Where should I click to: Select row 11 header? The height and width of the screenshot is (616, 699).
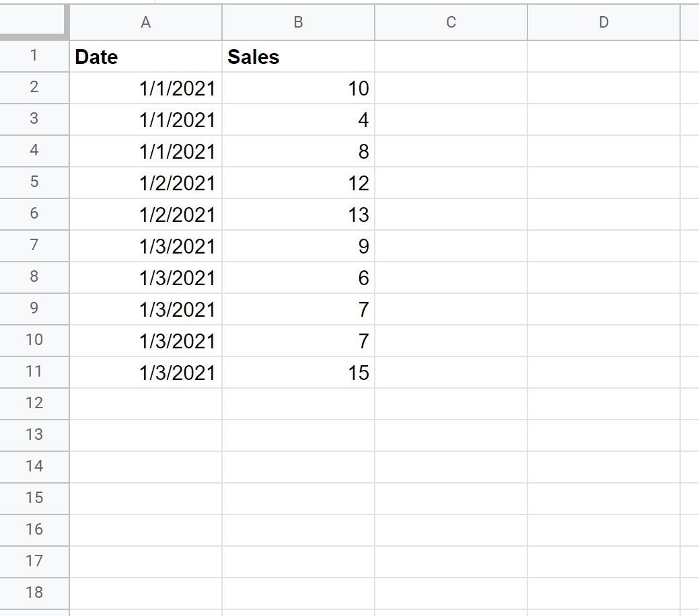pos(34,372)
